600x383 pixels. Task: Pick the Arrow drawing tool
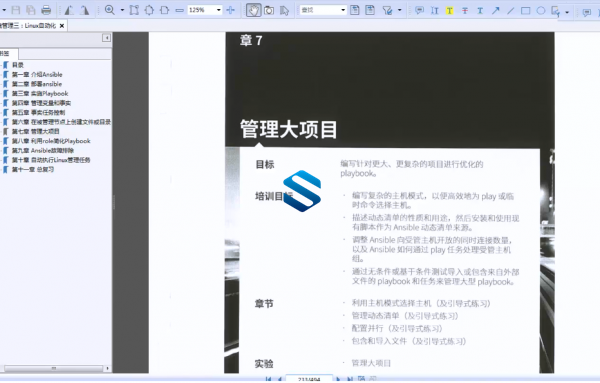click(x=496, y=10)
